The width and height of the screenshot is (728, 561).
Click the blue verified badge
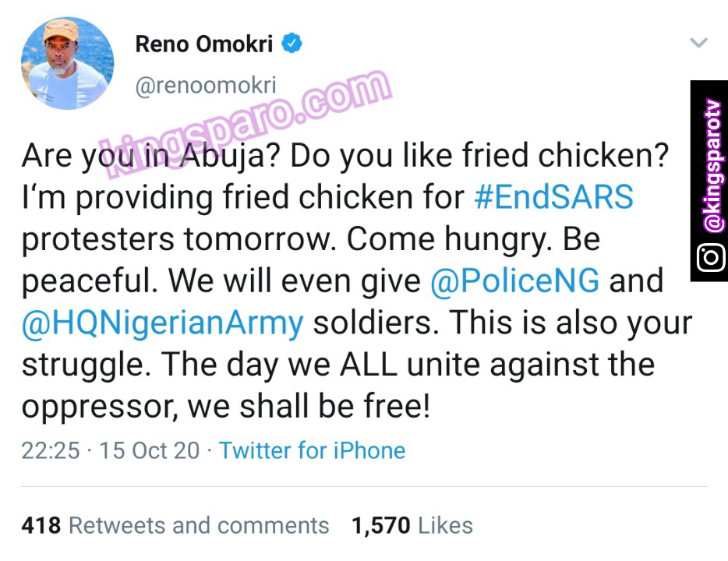point(290,44)
